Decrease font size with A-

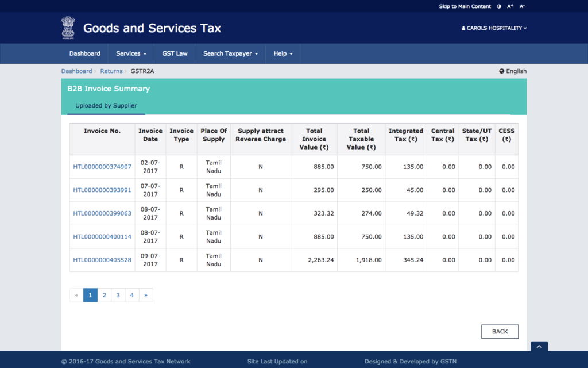pyautogui.click(x=522, y=6)
